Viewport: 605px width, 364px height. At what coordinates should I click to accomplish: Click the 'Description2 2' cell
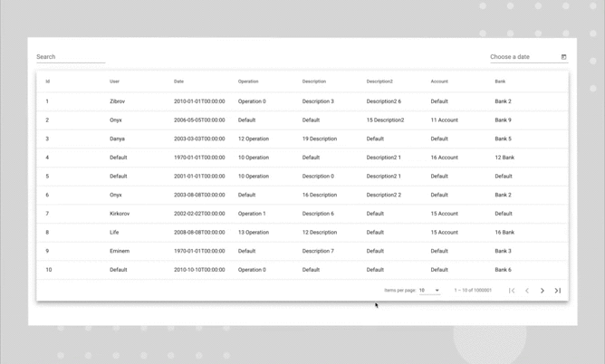[383, 195]
